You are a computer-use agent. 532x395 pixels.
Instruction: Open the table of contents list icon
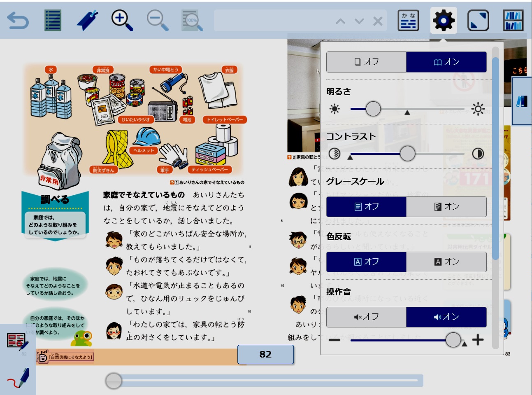pyautogui.click(x=53, y=21)
